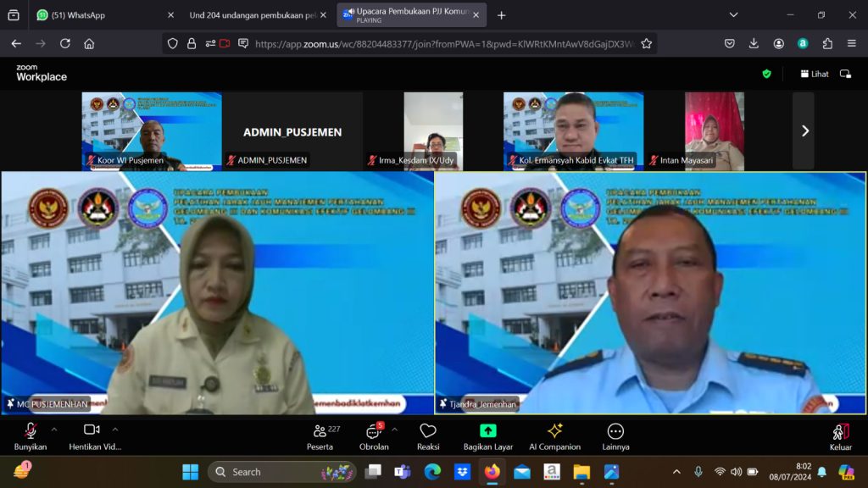This screenshot has width=868, height=488.
Task: Open AI Companion
Action: (555, 435)
